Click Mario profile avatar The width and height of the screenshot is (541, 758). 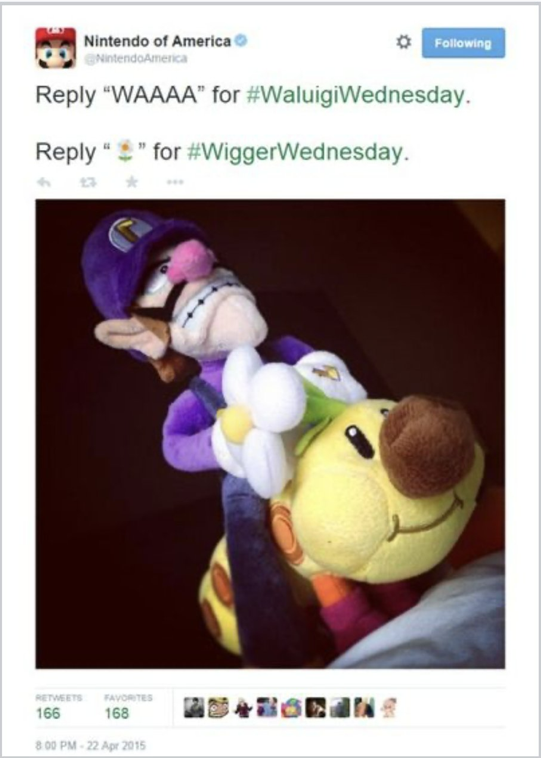coord(56,48)
